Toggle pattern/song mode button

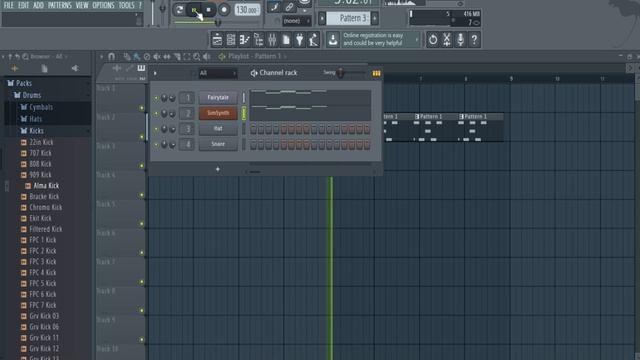[179, 9]
